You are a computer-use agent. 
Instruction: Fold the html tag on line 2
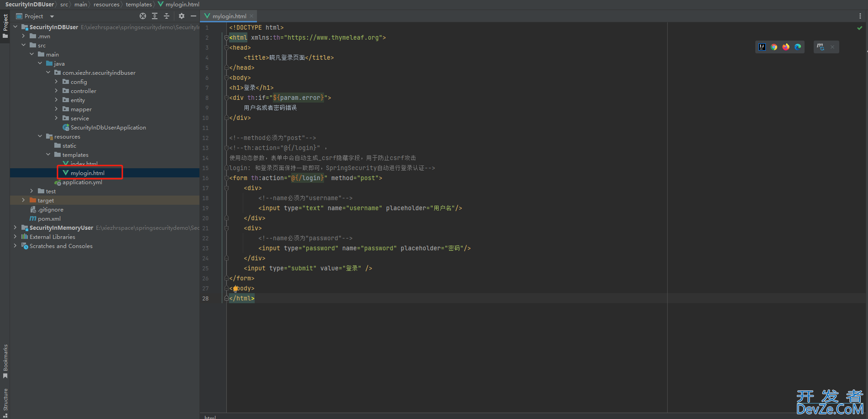click(x=226, y=38)
